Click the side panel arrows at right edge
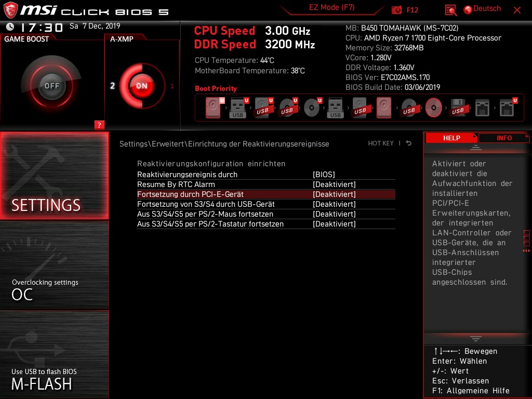This screenshot has height=399, width=532. (x=526, y=251)
